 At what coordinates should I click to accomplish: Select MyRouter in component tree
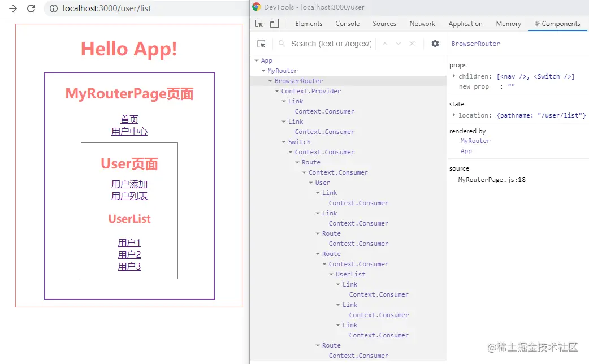pos(283,71)
